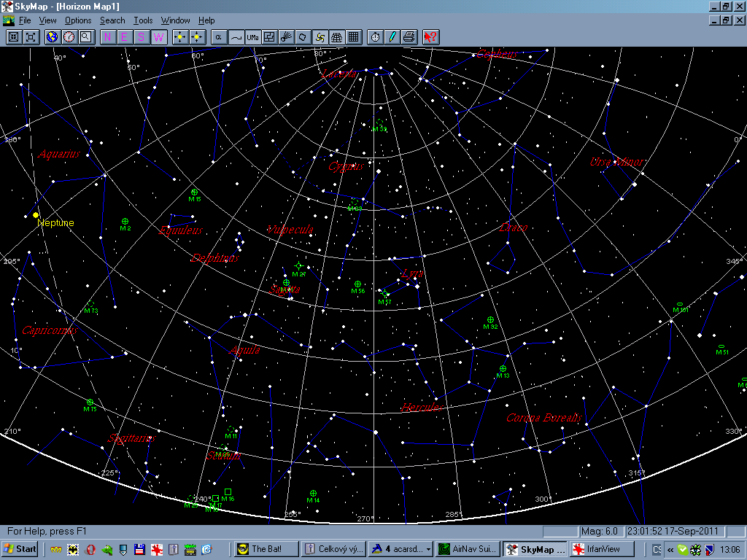Open the globe location settings icon
The width and height of the screenshot is (747, 560).
tap(53, 37)
